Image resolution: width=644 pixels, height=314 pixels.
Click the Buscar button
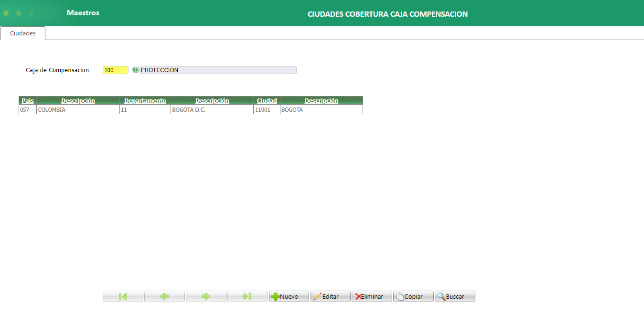[455, 296]
